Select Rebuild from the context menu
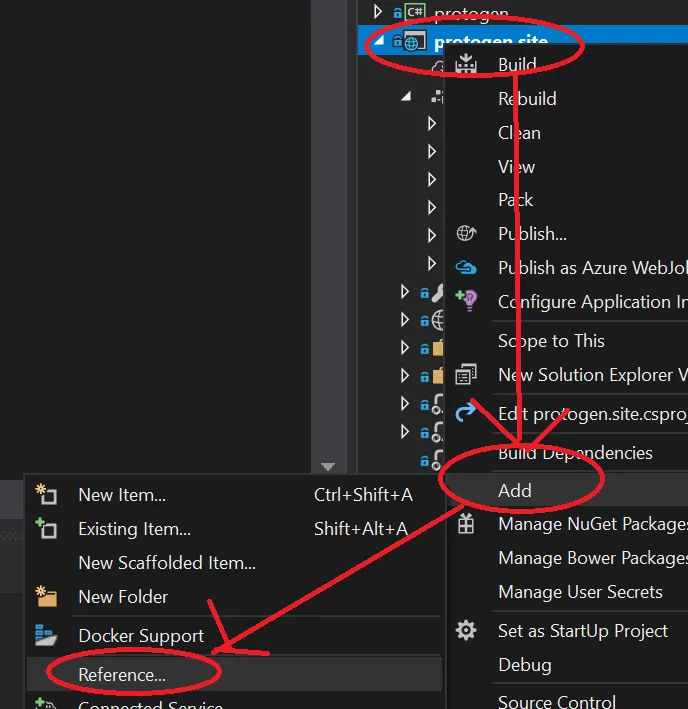 [527, 99]
